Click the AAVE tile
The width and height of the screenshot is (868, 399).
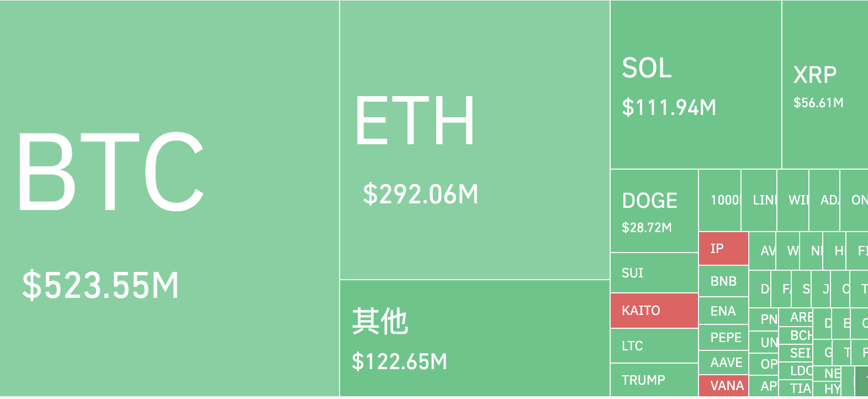tap(723, 363)
